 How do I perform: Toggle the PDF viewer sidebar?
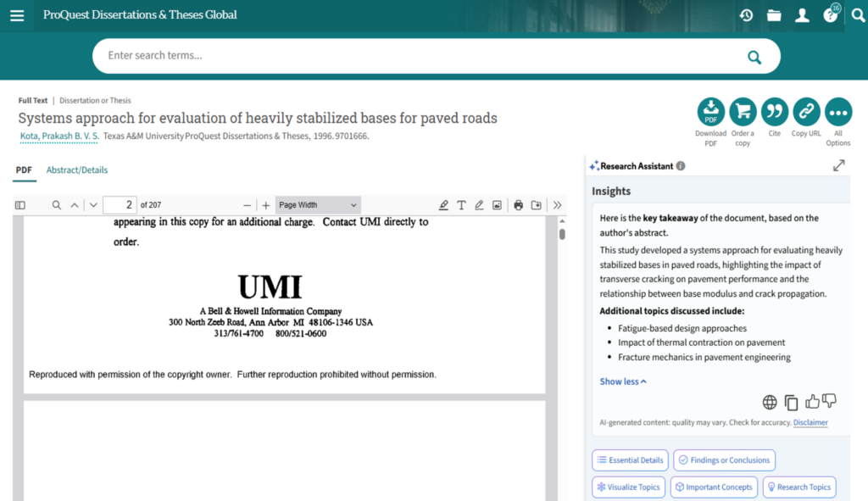(x=20, y=205)
